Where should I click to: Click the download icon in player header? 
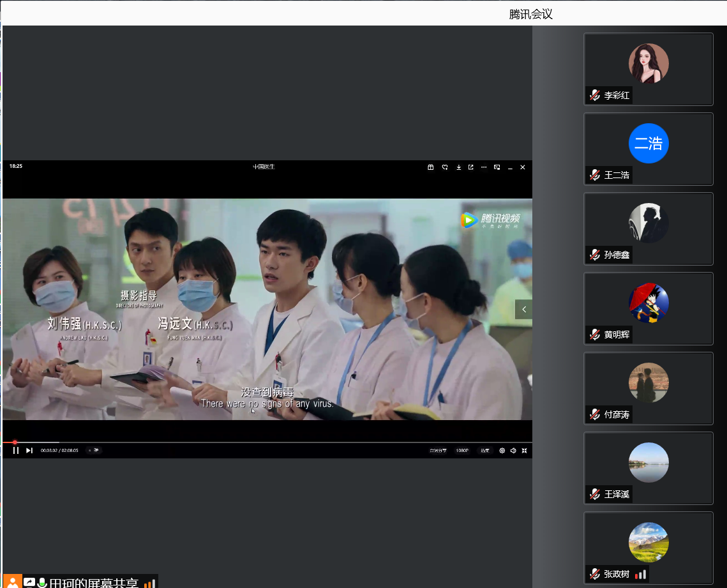(x=458, y=167)
